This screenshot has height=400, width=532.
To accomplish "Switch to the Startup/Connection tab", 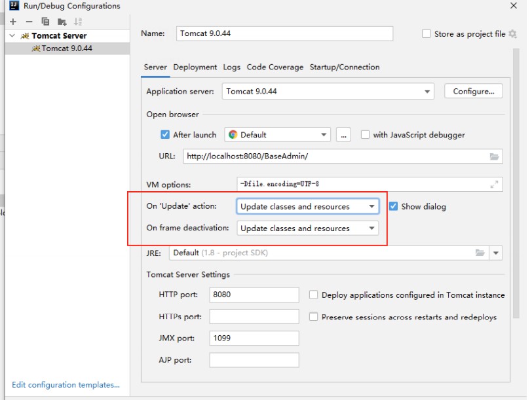I will pos(345,67).
